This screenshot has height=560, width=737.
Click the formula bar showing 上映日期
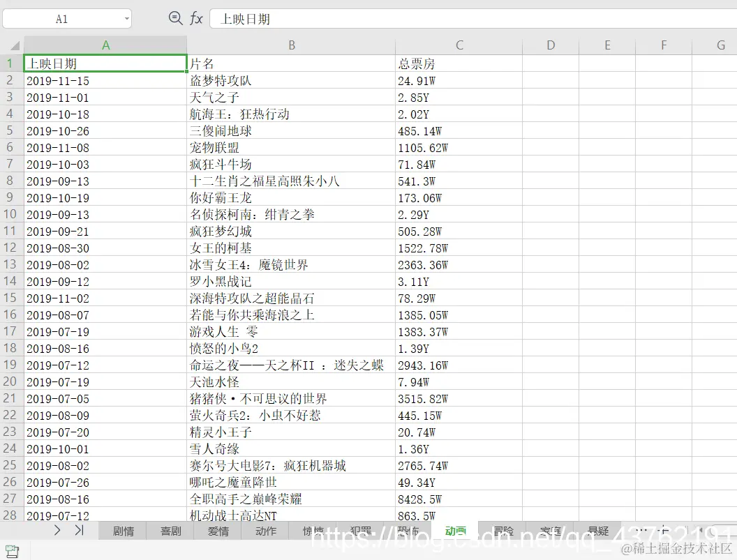(x=473, y=20)
